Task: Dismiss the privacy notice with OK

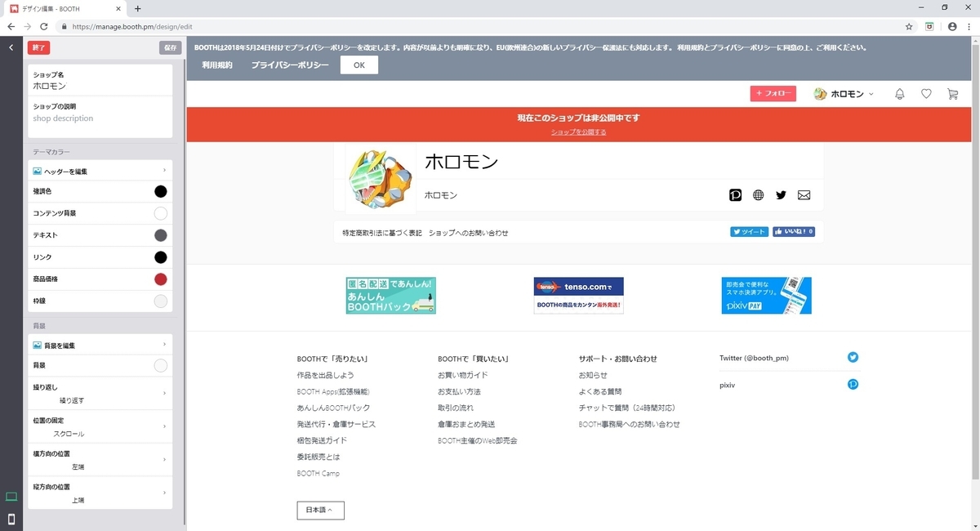Action: tap(359, 65)
